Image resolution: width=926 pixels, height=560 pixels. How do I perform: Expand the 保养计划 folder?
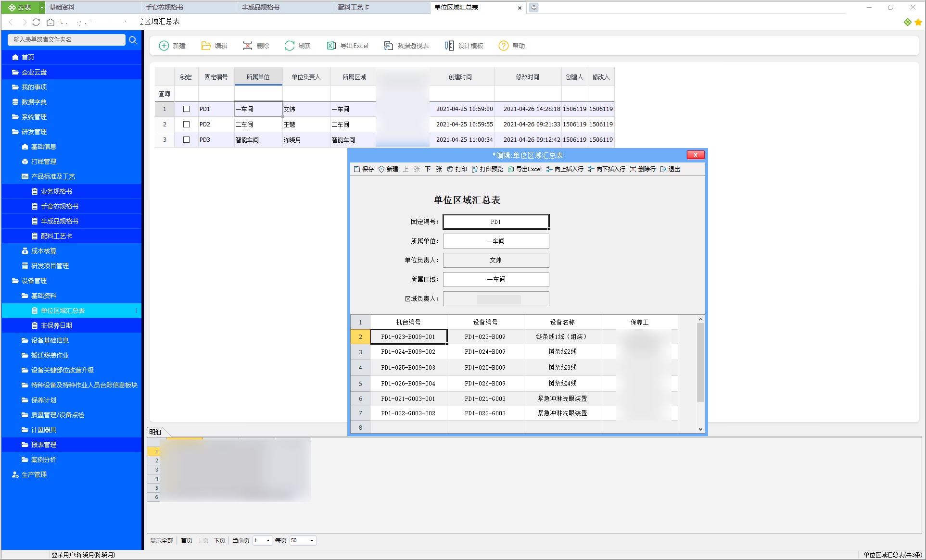pyautogui.click(x=25, y=400)
